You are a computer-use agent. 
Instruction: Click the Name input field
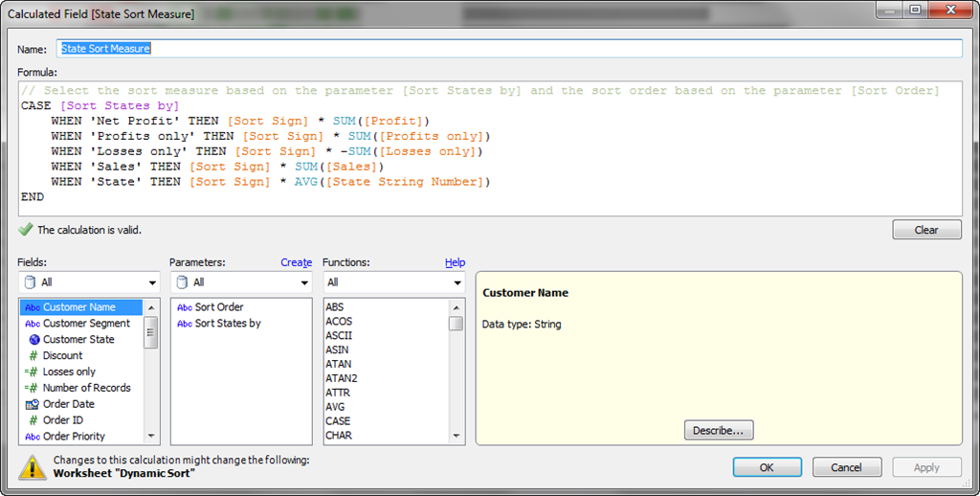[x=509, y=48]
